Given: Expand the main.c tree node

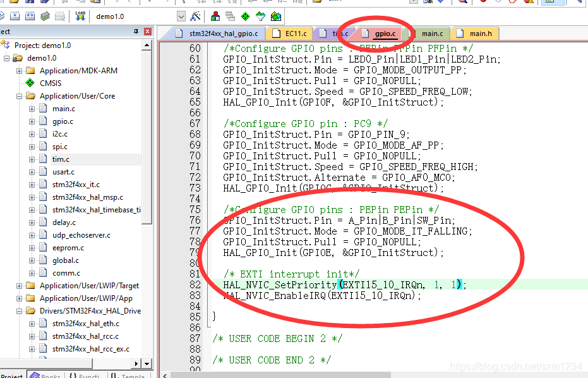Looking at the screenshot, I should click(31, 108).
